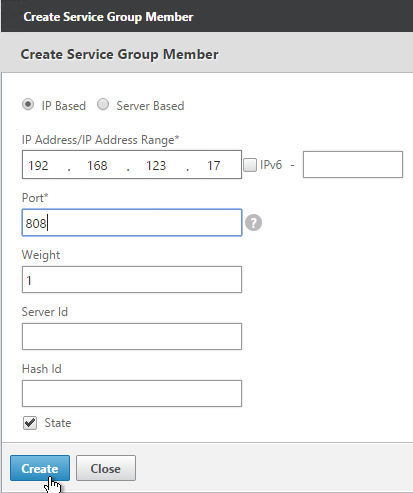This screenshot has height=493, width=413.
Task: Focus the Port input field containing 808
Action: pyautogui.click(x=132, y=223)
